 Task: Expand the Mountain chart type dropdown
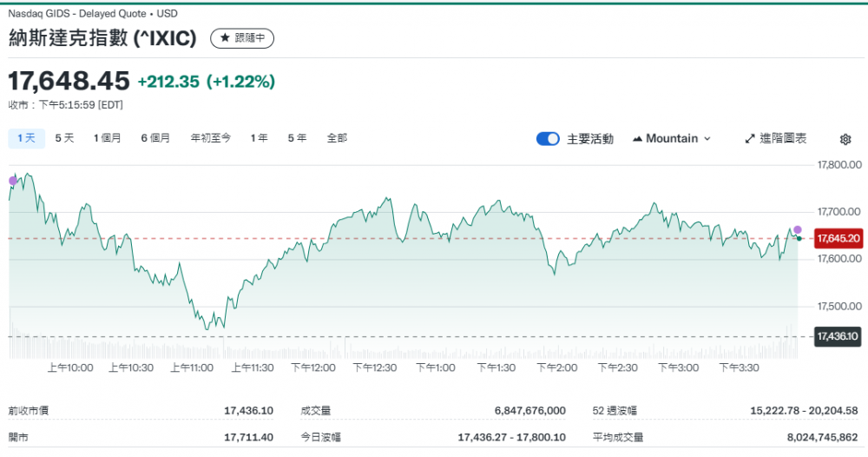click(672, 138)
